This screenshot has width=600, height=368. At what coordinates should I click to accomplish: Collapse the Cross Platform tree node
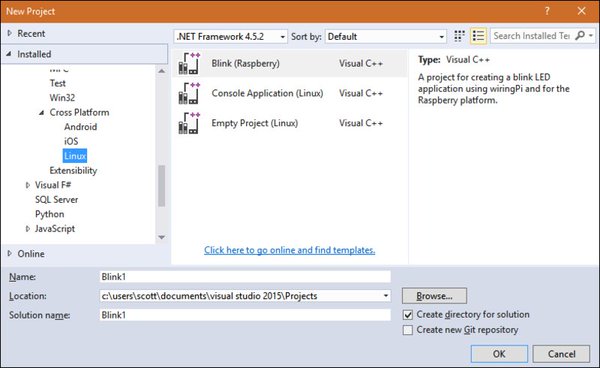41,112
